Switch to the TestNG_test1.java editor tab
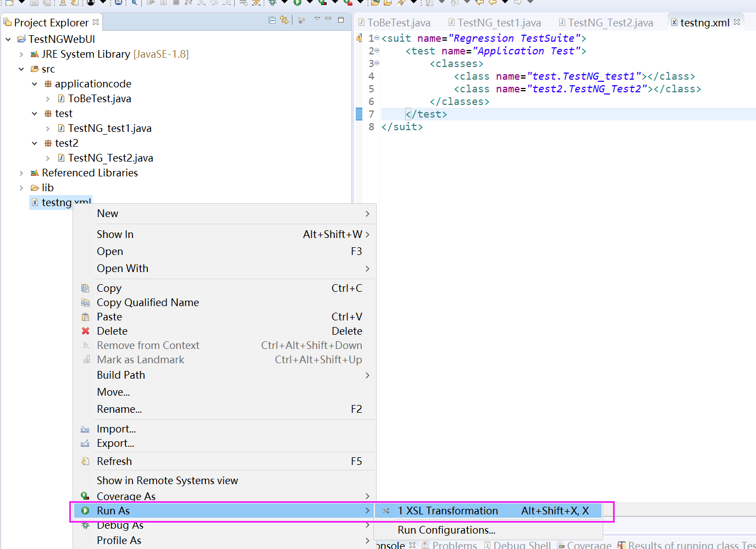The width and height of the screenshot is (756, 549). 494,23
